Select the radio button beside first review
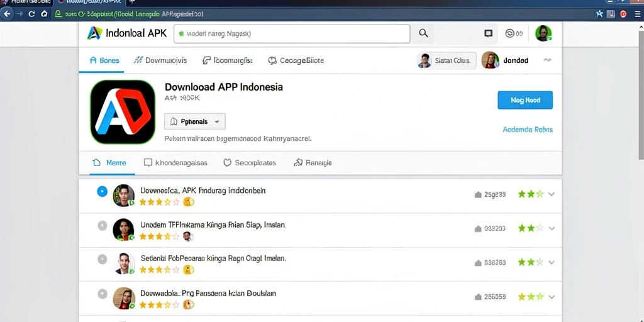This screenshot has height=322, width=644. (102, 191)
